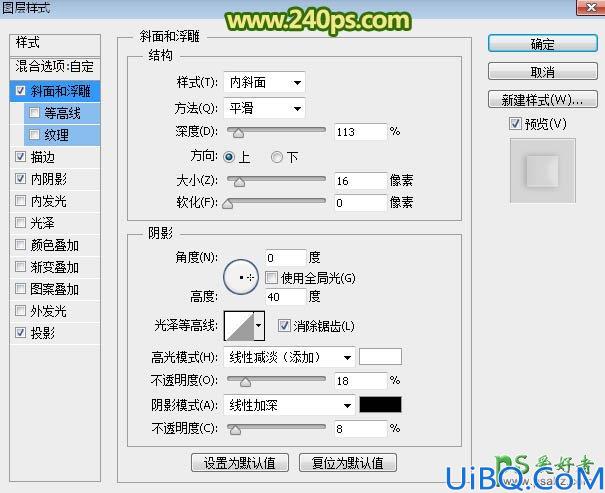The height and width of the screenshot is (493, 605).
Task: Open the black shadow color swatch
Action: tap(380, 404)
